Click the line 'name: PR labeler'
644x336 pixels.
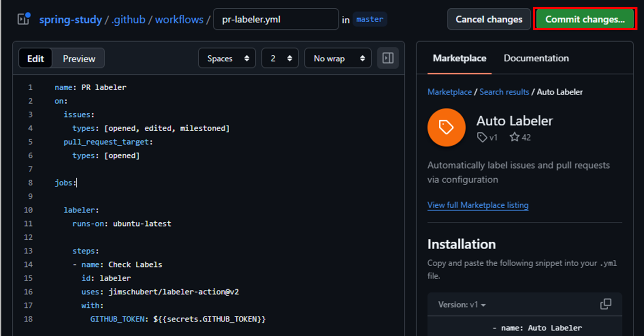point(91,87)
